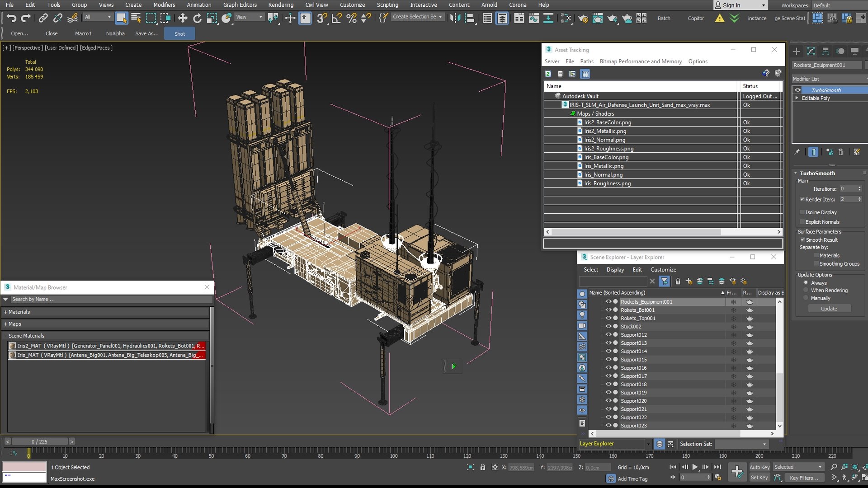This screenshot has width=868, height=488.
Task: Enable the Isoline Display checkbox
Action: pyautogui.click(x=802, y=212)
